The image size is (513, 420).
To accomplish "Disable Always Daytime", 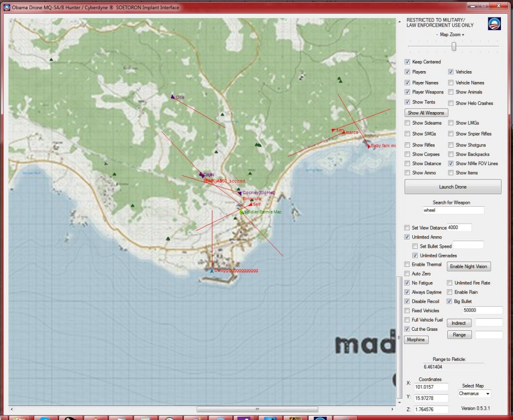I will coord(407,292).
